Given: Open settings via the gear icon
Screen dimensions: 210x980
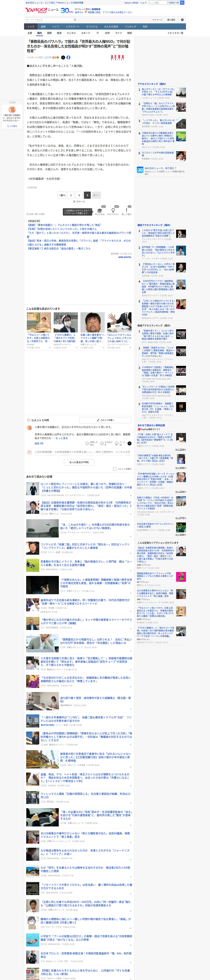Looking at the screenshot, I should [182, 20].
